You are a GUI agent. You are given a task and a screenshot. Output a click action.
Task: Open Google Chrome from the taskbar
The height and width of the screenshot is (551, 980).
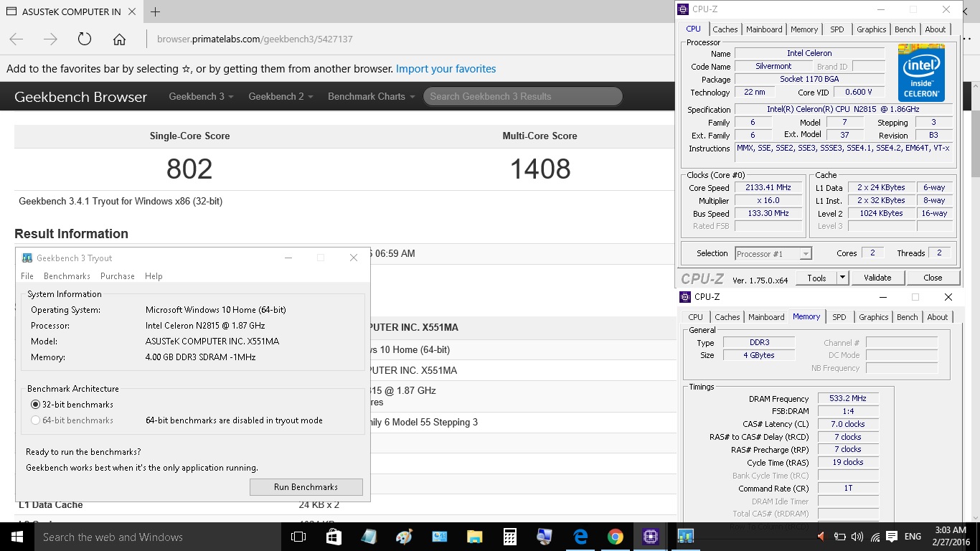615,537
